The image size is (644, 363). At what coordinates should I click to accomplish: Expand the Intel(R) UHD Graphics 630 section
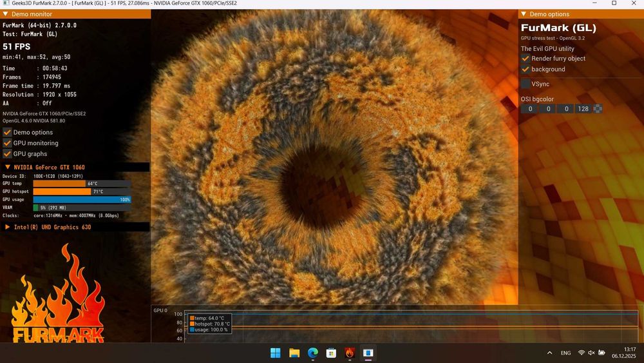[x=7, y=227]
